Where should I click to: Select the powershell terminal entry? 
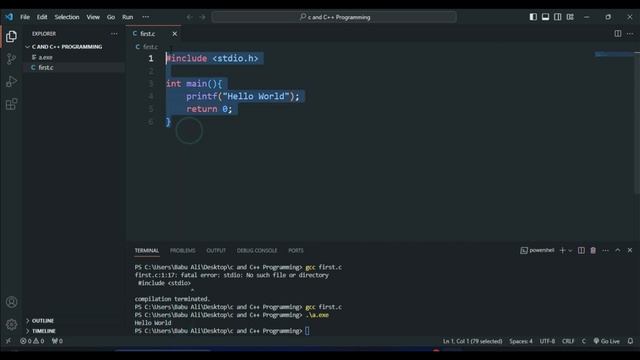(537, 250)
